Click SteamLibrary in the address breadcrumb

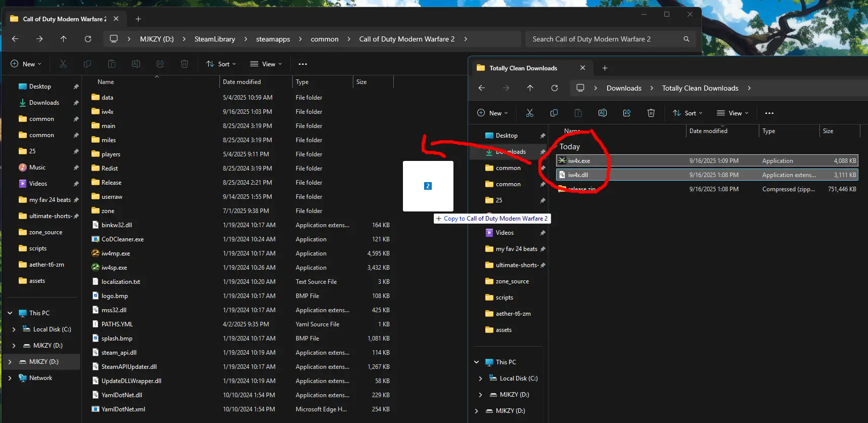[214, 39]
